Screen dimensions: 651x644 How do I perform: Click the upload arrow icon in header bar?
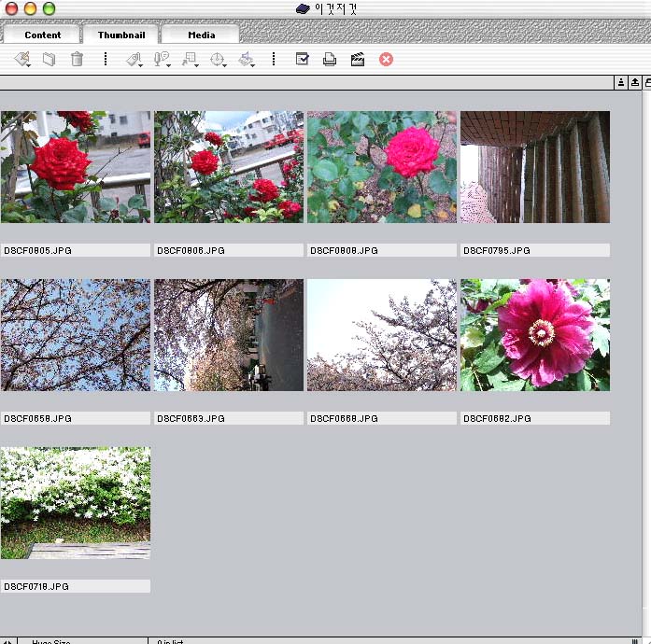pyautogui.click(x=634, y=83)
